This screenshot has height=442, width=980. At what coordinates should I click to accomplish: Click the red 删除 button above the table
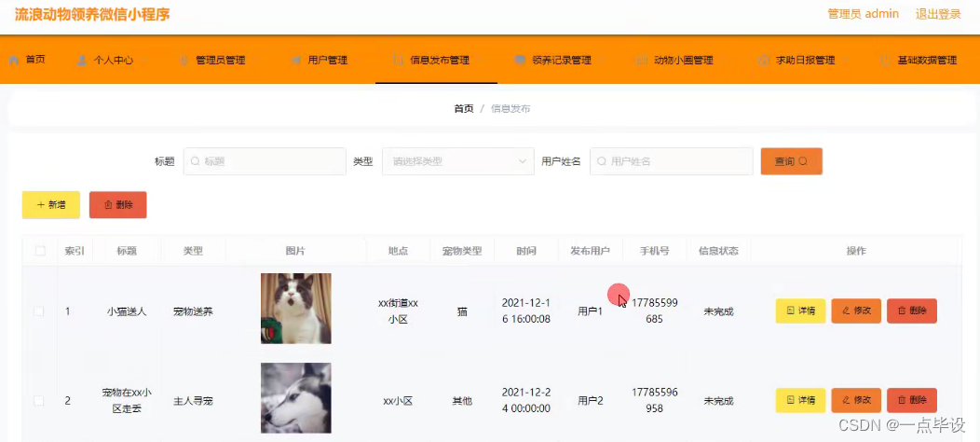[x=118, y=205]
